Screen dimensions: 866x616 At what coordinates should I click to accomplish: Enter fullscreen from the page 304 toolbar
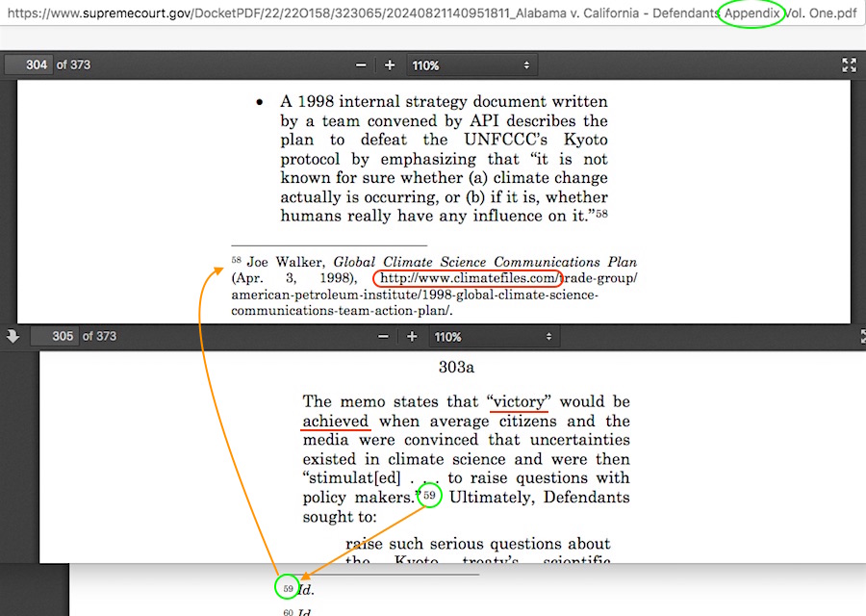[849, 65]
